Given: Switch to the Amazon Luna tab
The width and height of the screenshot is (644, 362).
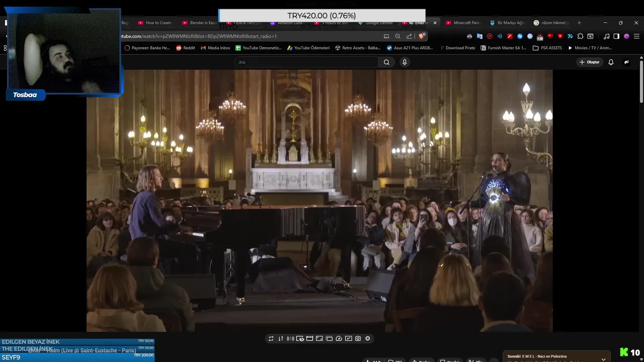Looking at the screenshot, I should [x=287, y=23].
